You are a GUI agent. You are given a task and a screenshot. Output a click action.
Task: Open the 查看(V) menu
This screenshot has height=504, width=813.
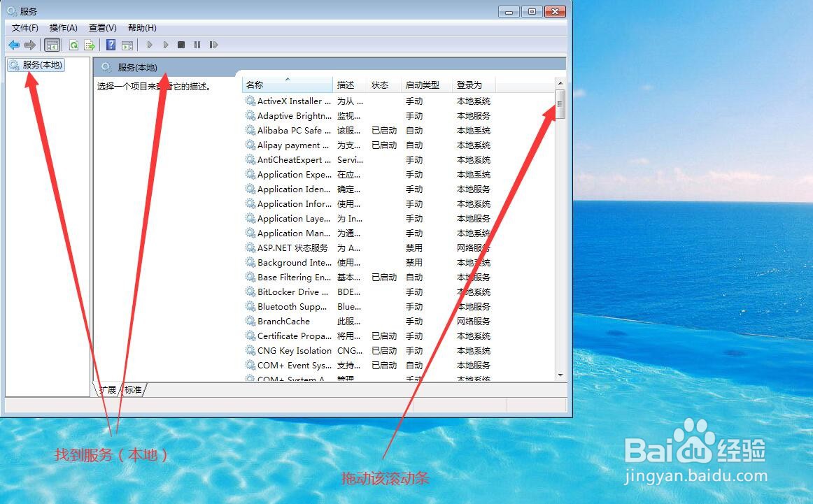click(101, 27)
